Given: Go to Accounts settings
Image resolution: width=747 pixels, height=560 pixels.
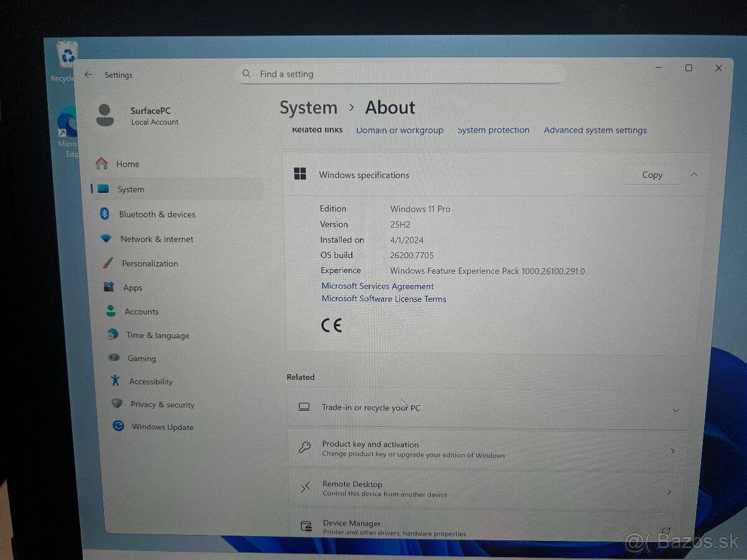Looking at the screenshot, I should pos(141,311).
